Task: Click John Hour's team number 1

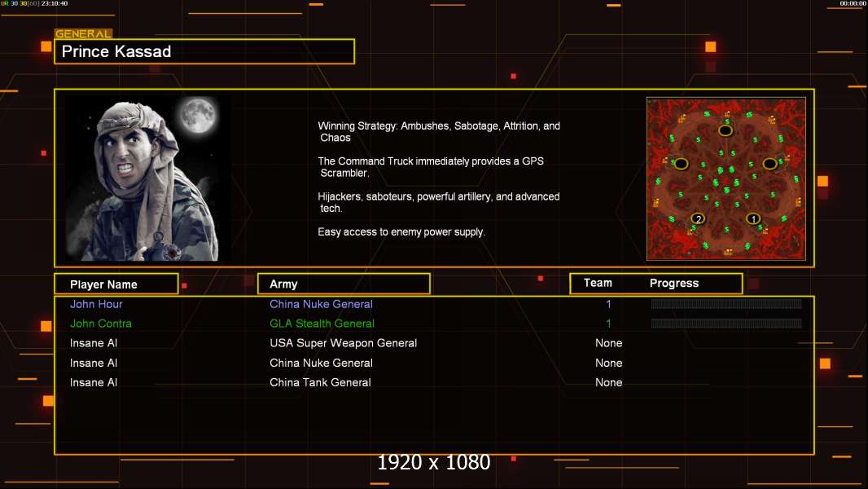Action: [x=608, y=304]
